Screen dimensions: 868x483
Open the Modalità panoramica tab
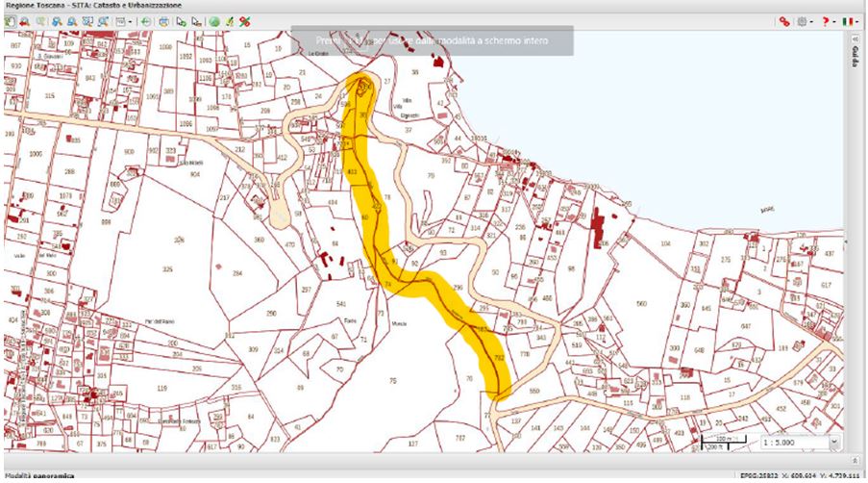click(x=38, y=475)
